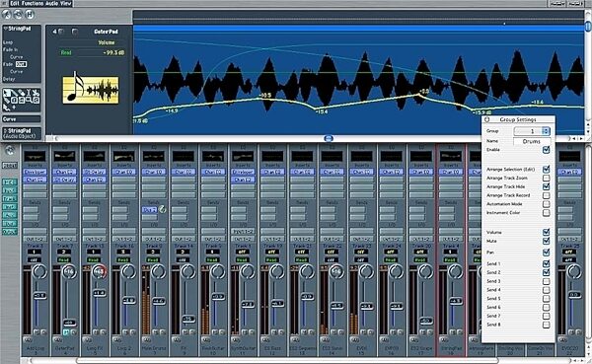Open the Functions menu

coord(33,3)
